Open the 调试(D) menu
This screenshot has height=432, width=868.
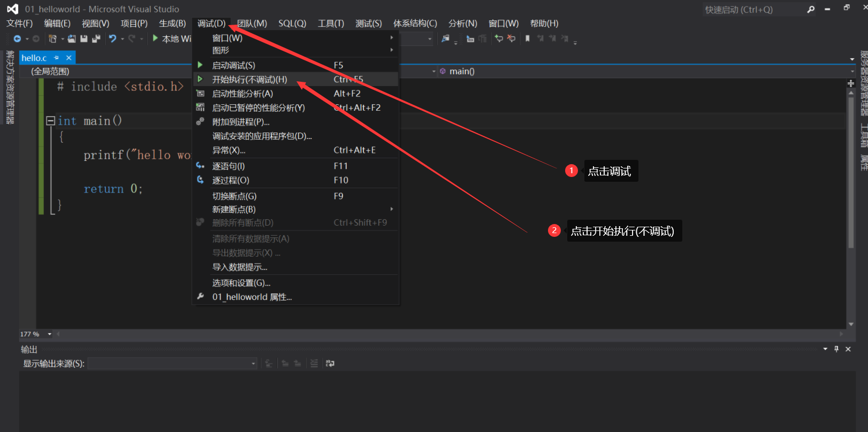point(211,24)
